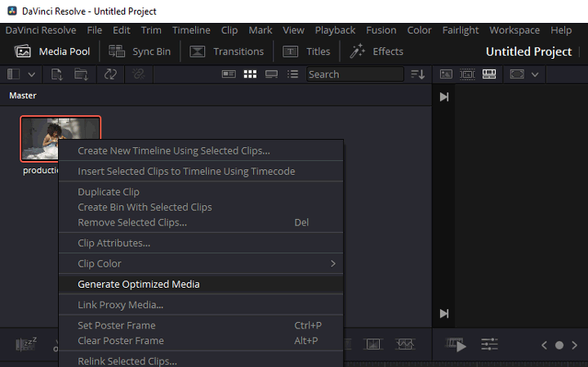This screenshot has width=588, height=367.
Task: Select the Master bin label
Action: [23, 96]
